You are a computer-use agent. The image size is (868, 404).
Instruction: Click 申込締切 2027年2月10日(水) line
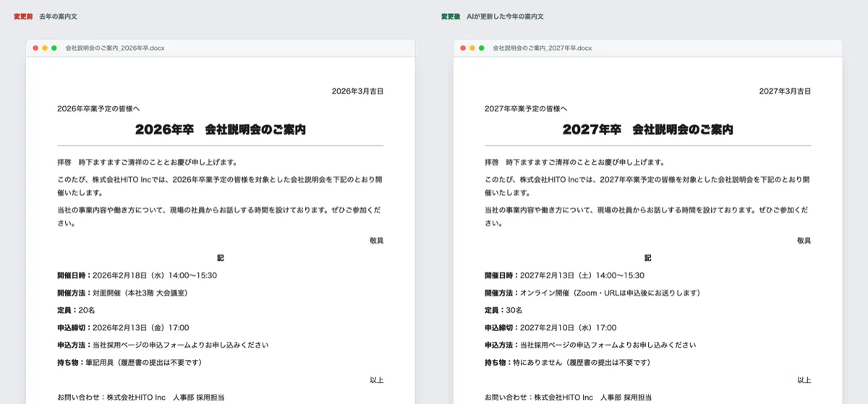551,327
